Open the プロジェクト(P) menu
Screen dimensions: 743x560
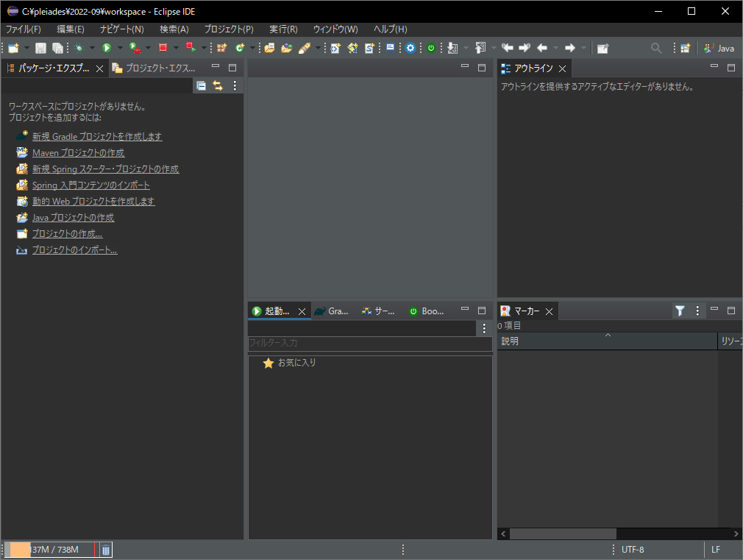point(229,29)
